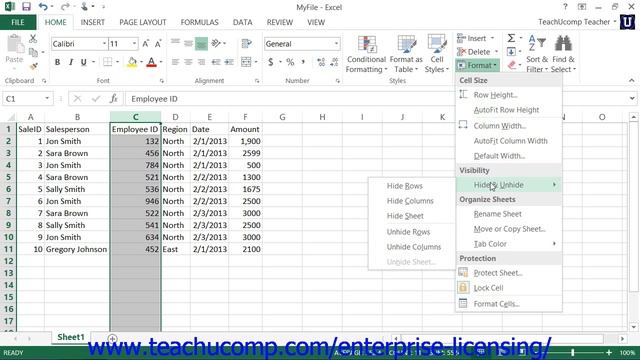The width and height of the screenshot is (640, 360).
Task: Click the Sheet1 tab
Action: coord(71,337)
